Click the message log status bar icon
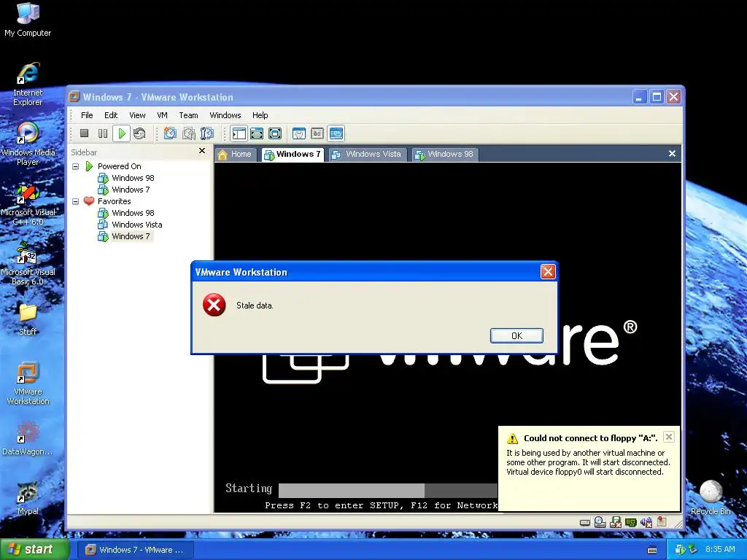 pos(662,522)
